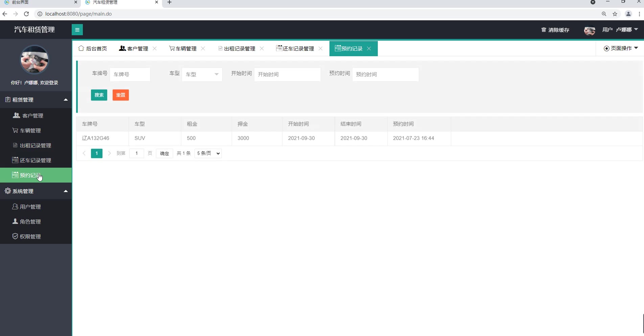Image resolution: width=644 pixels, height=336 pixels.
Task: Close the 客户管理 tab
Action: tap(155, 48)
